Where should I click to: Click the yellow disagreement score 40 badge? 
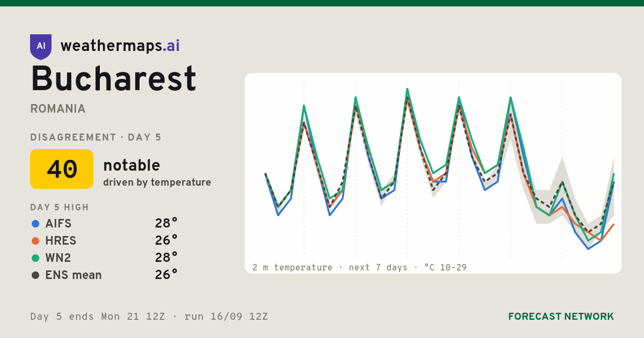point(62,169)
